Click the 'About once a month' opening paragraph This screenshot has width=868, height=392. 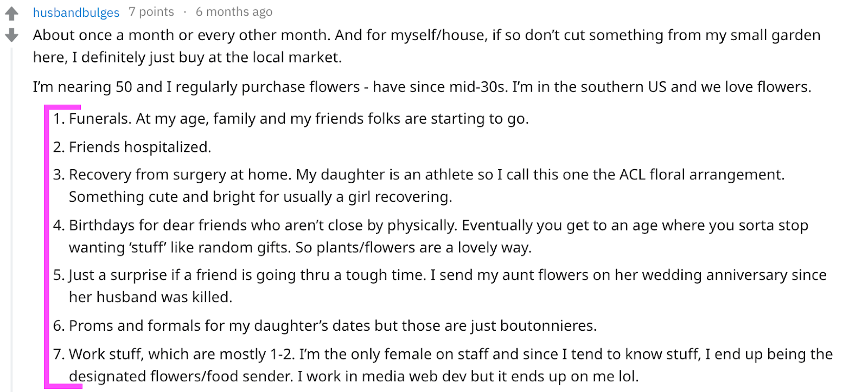(x=426, y=46)
